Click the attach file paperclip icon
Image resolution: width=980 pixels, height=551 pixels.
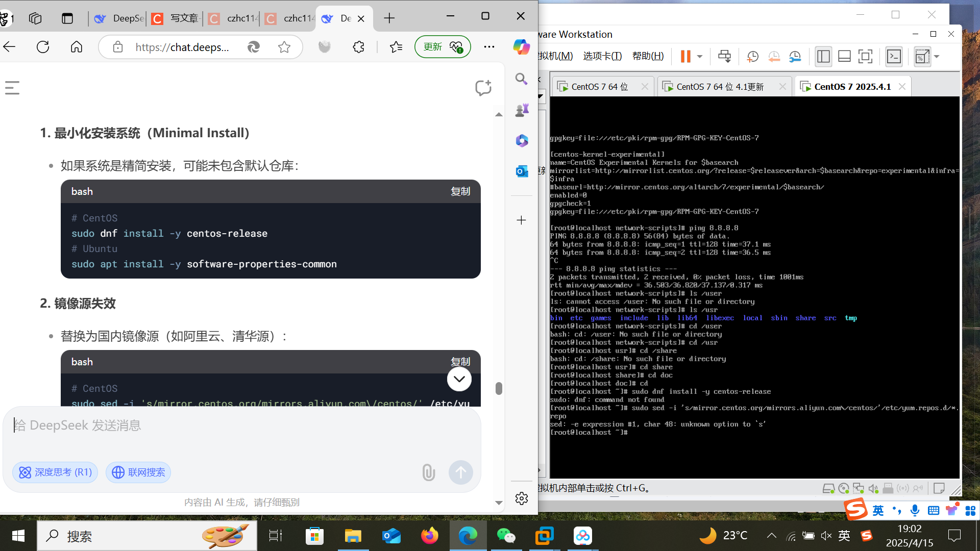tap(428, 472)
